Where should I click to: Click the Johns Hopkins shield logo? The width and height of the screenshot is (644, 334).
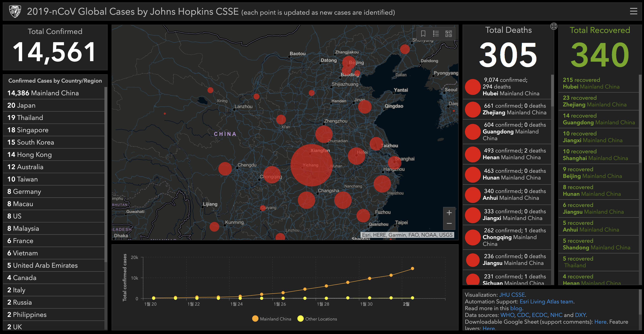coord(15,12)
